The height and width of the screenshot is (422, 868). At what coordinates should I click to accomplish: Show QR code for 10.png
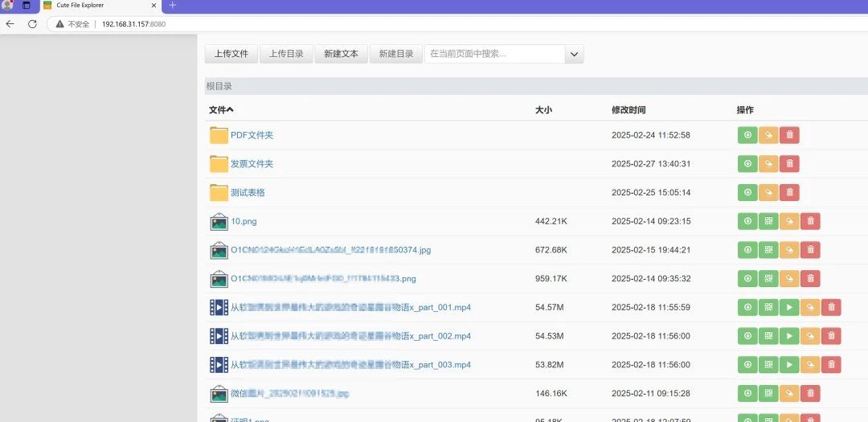click(x=768, y=222)
